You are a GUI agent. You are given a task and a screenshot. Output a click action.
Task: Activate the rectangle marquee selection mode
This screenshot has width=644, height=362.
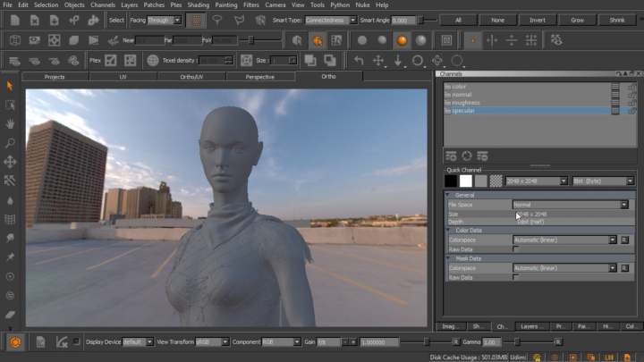click(197, 20)
